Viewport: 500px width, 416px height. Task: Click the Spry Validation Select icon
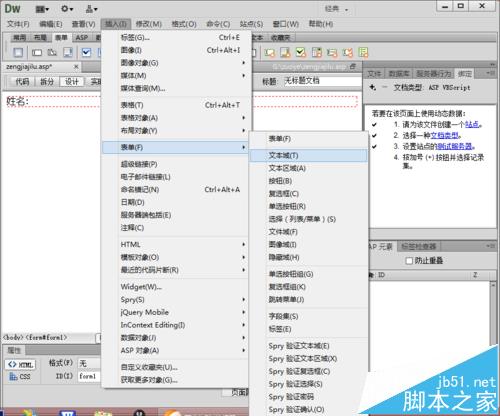click(317, 52)
